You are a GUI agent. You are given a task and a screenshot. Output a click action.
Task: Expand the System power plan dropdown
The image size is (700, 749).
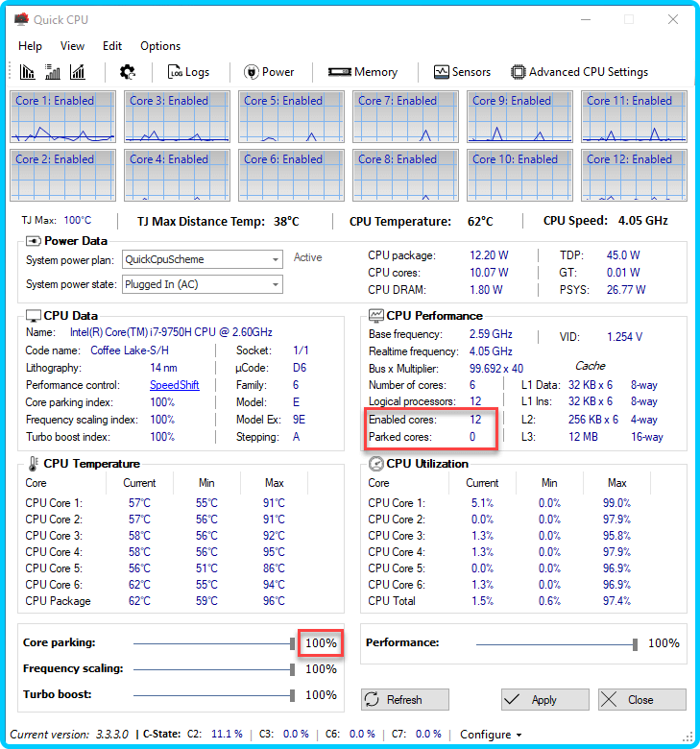tap(275, 259)
